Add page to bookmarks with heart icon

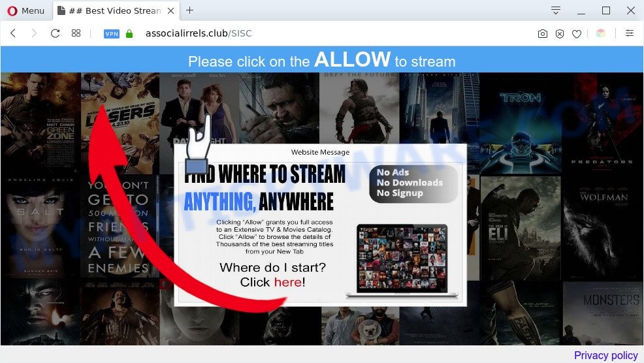(x=577, y=34)
